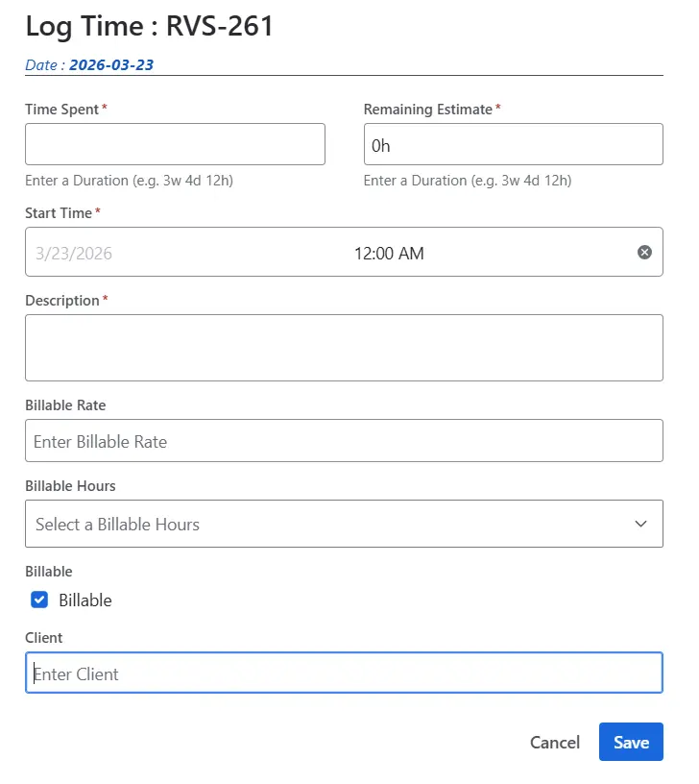The image size is (699, 784).
Task: Click the 12:00 AM time value
Action: (x=389, y=254)
